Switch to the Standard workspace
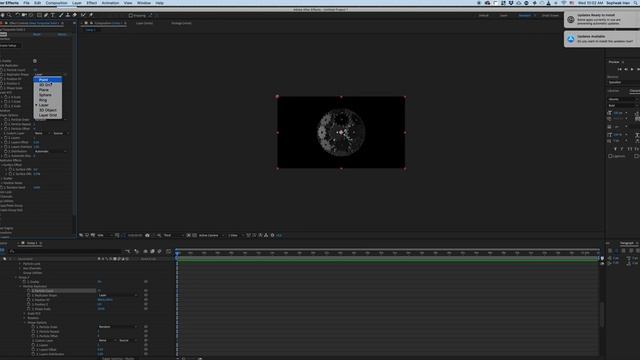Screen dimensions: 640x360 pos(524,16)
